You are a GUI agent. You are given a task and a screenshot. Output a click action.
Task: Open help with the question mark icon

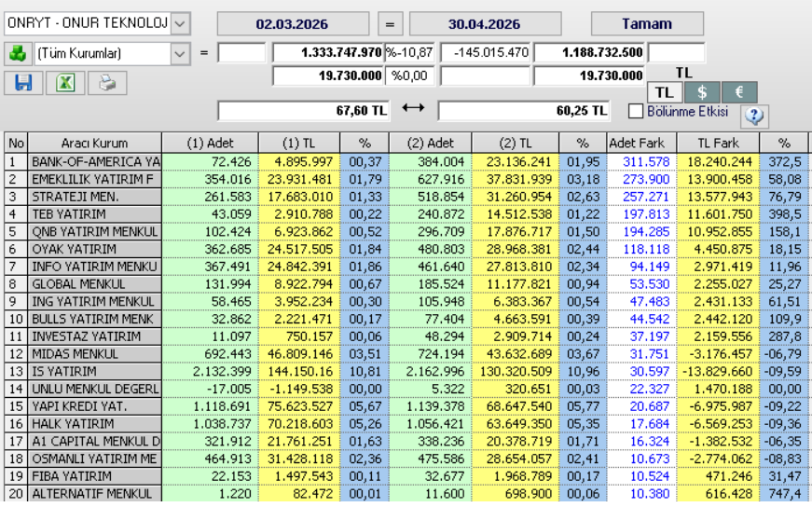(x=754, y=116)
